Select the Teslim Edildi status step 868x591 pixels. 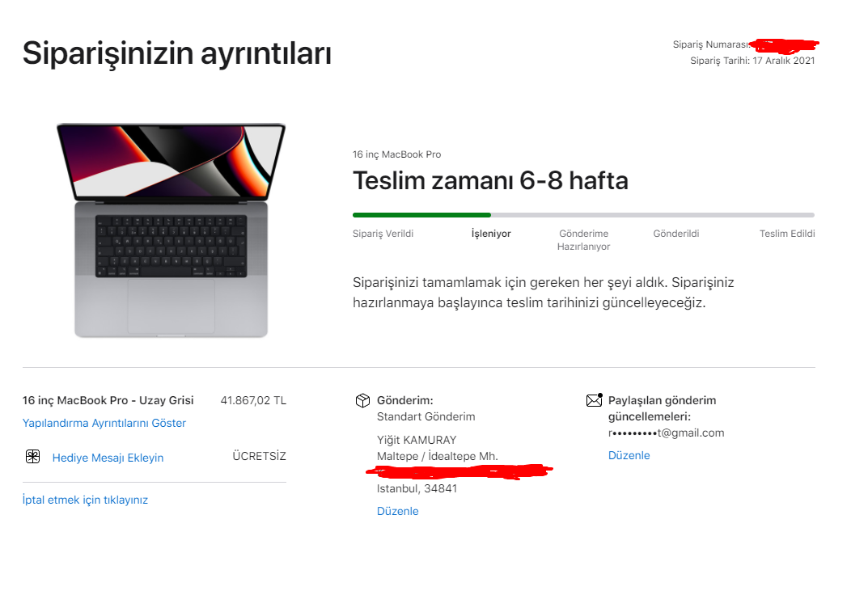tap(787, 234)
